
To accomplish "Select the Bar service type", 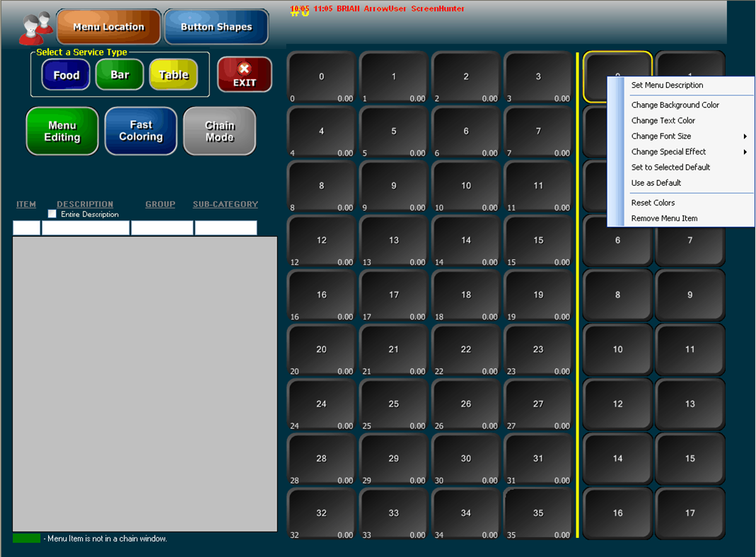I will coord(120,75).
